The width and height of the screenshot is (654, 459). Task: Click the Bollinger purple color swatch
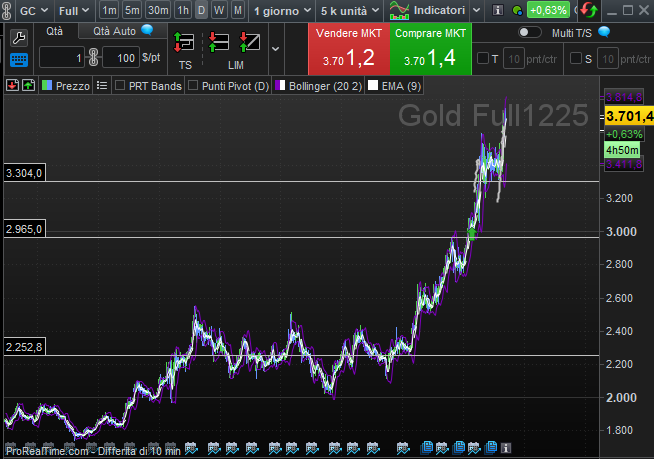pos(280,86)
